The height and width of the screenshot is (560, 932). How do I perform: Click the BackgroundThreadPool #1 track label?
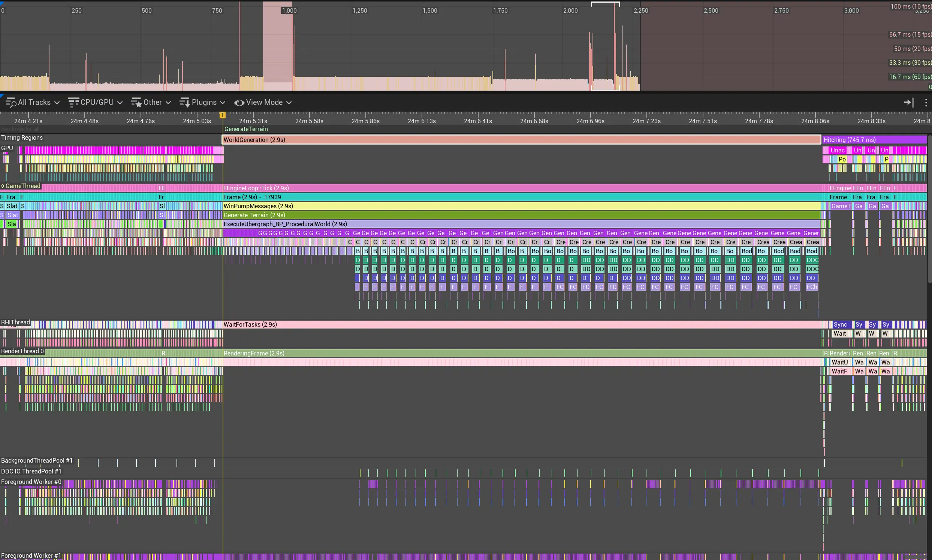point(37,460)
